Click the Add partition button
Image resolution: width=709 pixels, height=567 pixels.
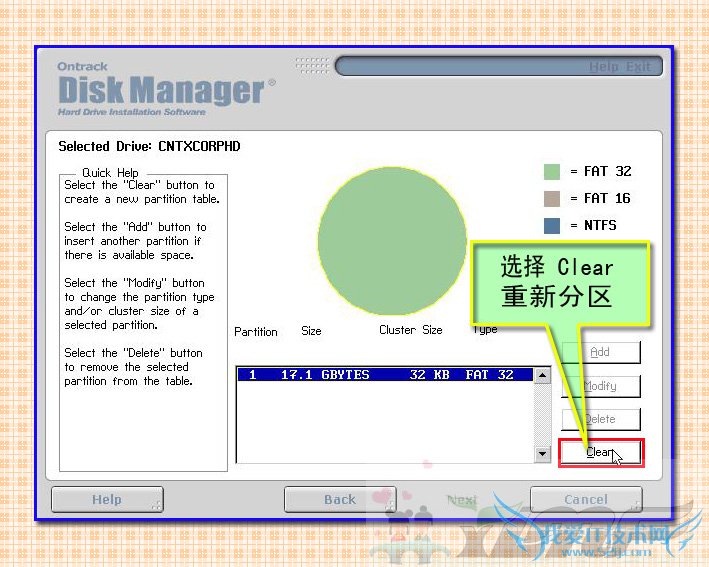tap(601, 352)
